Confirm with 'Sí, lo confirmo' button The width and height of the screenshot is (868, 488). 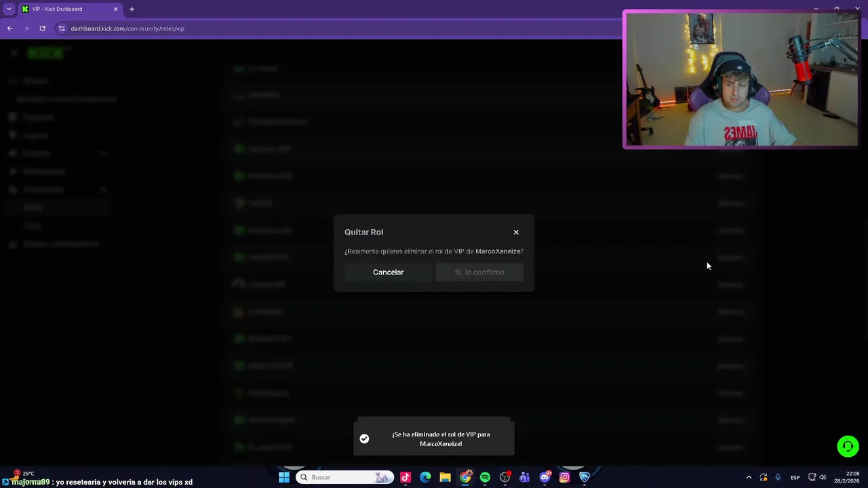479,272
